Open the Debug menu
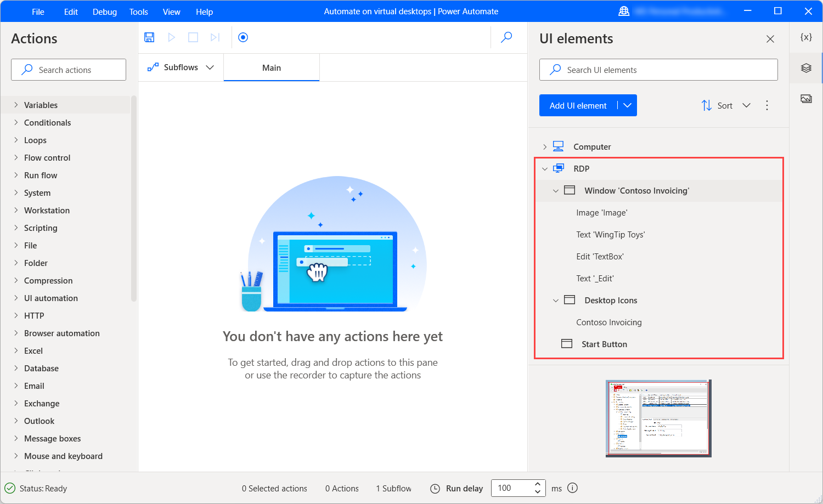This screenshot has height=504, width=823. coord(105,12)
